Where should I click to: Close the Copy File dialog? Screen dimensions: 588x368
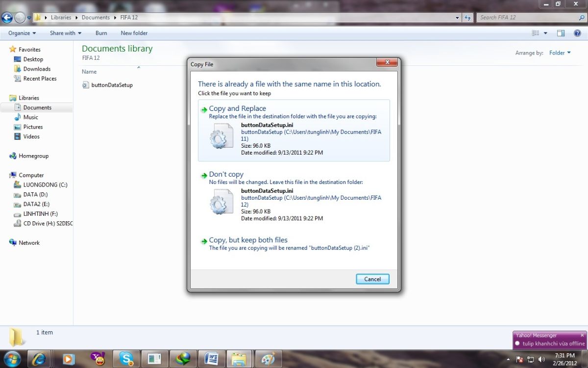[387, 62]
